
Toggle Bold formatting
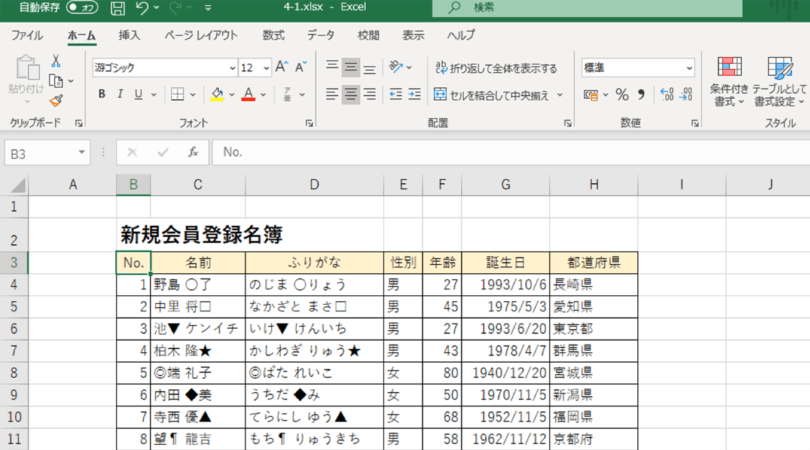click(102, 94)
